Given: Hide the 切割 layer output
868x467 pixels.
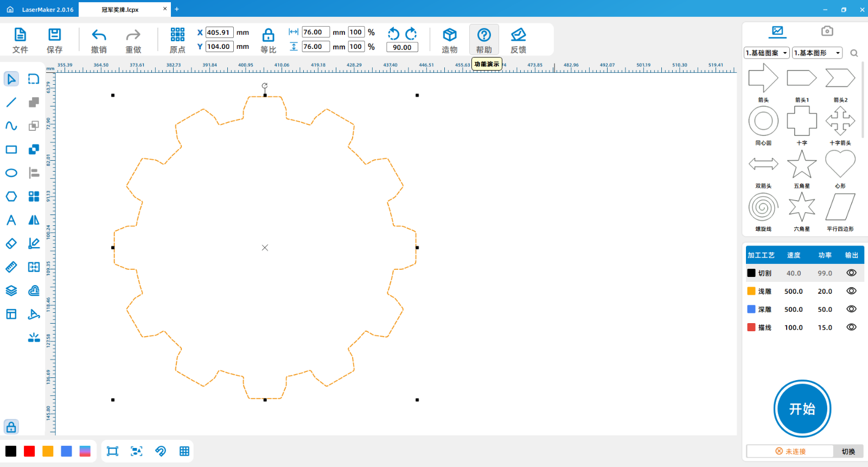Looking at the screenshot, I should [851, 273].
